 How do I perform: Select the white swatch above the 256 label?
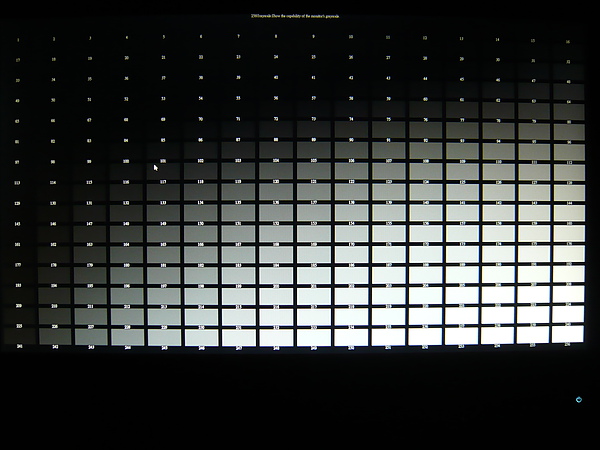point(568,334)
